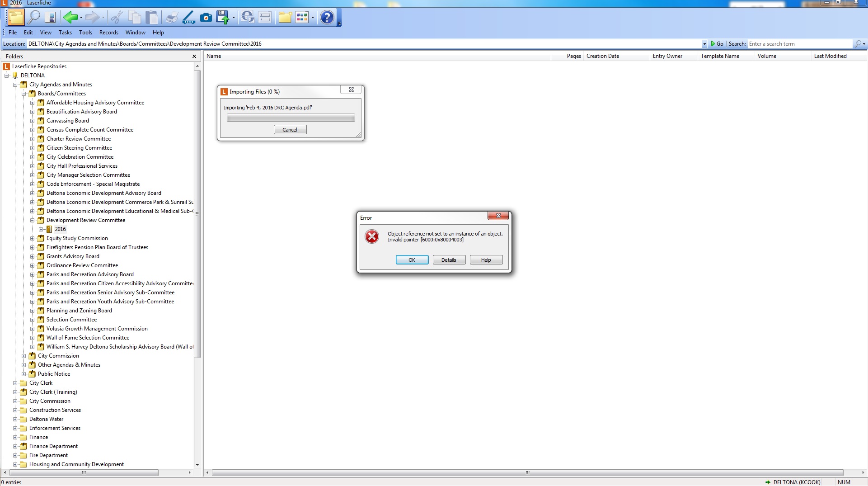Click the printer icon
This screenshot has width=868, height=486.
[172, 18]
